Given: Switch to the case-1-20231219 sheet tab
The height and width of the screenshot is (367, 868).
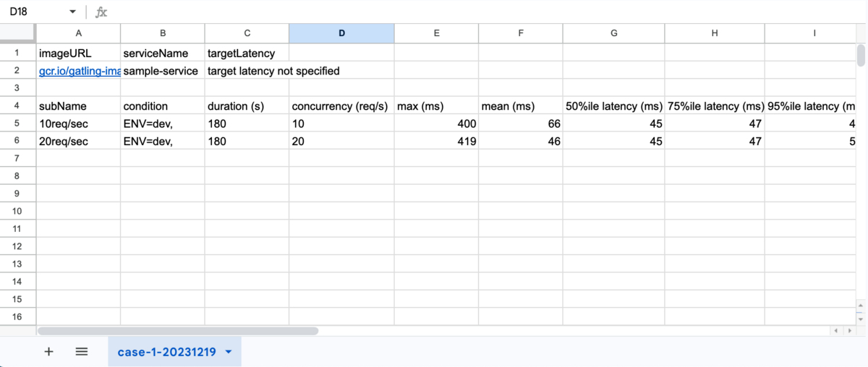Looking at the screenshot, I should [x=166, y=352].
